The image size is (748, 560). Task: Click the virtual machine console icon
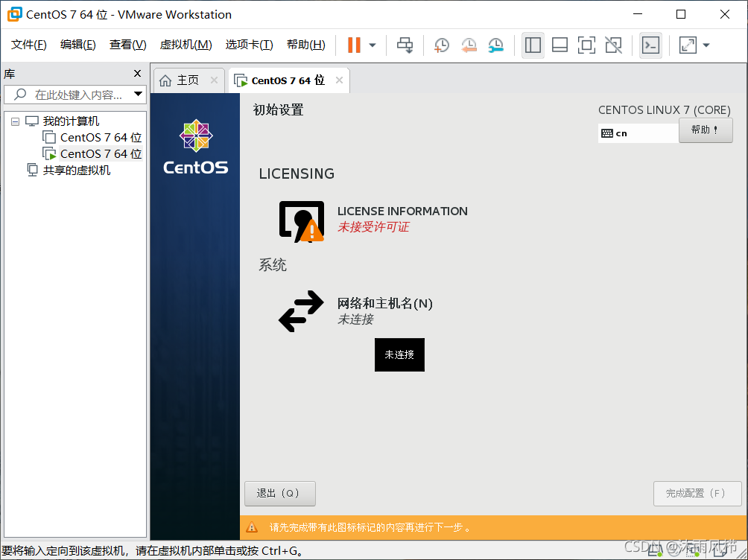pos(650,45)
